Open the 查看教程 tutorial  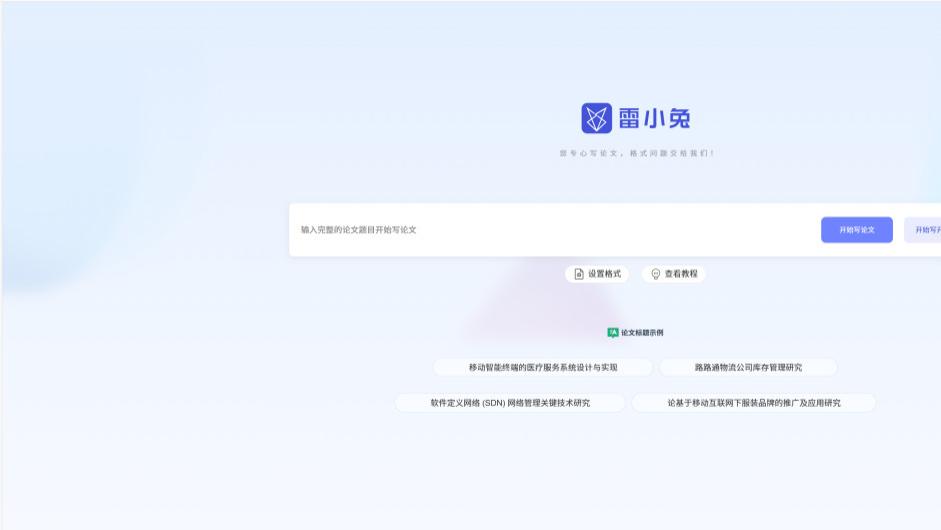click(x=674, y=274)
